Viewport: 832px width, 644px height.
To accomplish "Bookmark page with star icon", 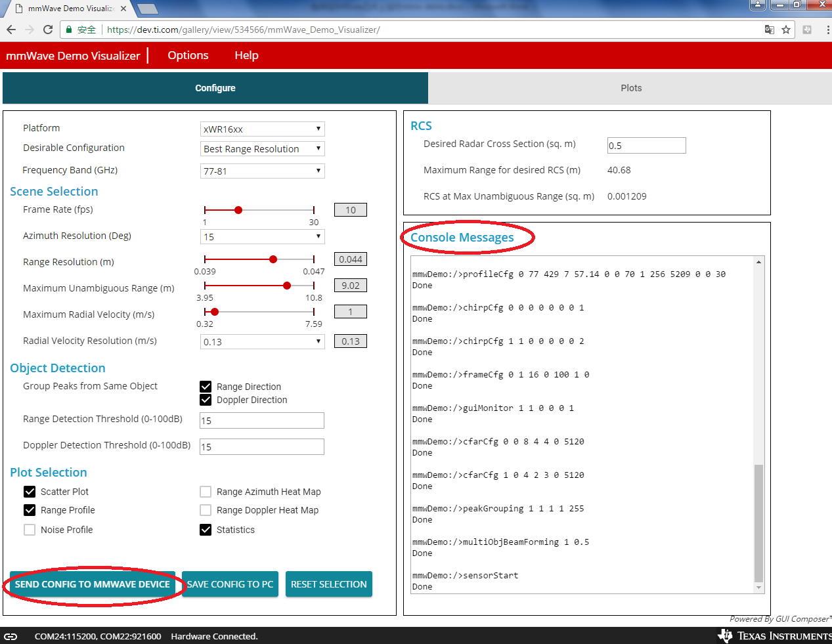I will (786, 30).
